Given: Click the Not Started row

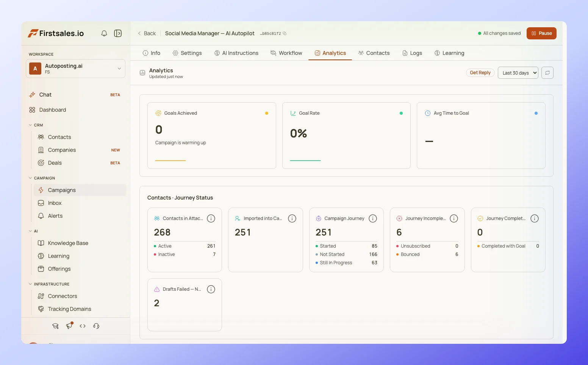Looking at the screenshot, I should click(346, 254).
